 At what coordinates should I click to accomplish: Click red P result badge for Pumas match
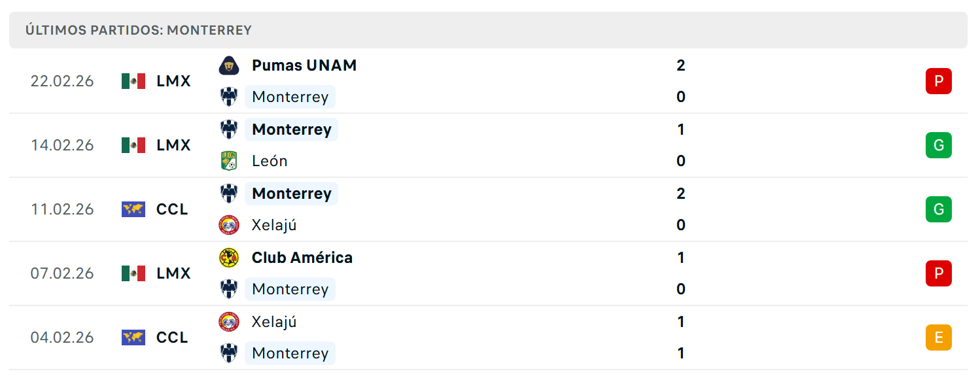(x=939, y=81)
